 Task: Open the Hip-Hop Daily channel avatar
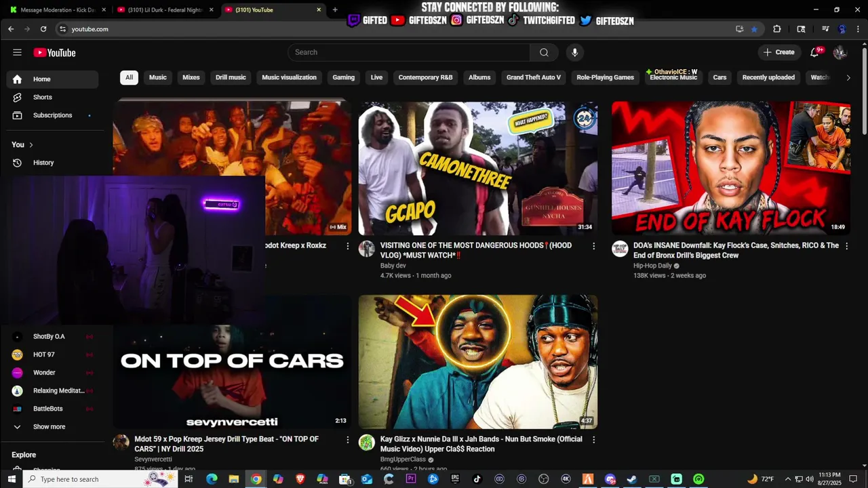[620, 249]
